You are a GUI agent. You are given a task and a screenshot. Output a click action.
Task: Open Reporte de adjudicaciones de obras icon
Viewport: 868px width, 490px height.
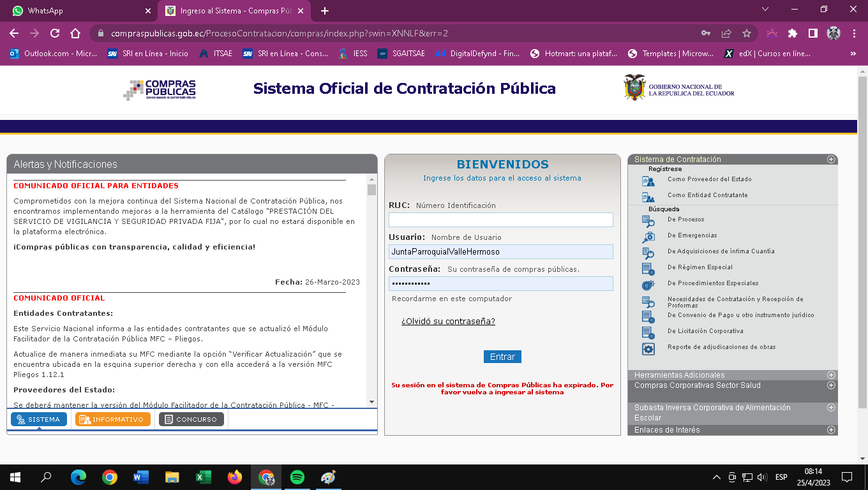pos(648,349)
